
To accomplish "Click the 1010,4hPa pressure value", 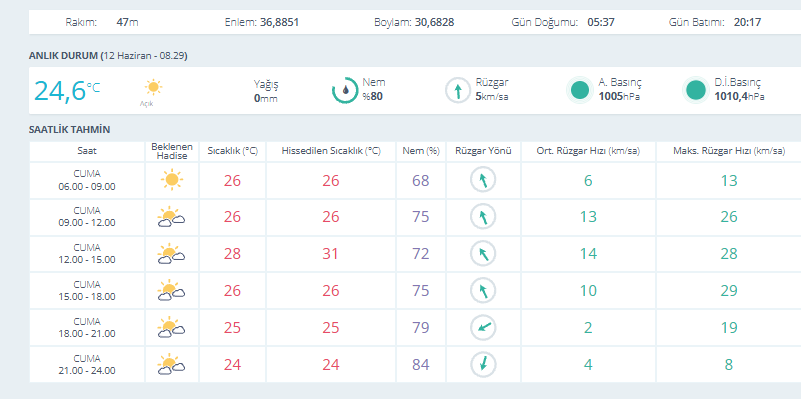I will 739,97.
